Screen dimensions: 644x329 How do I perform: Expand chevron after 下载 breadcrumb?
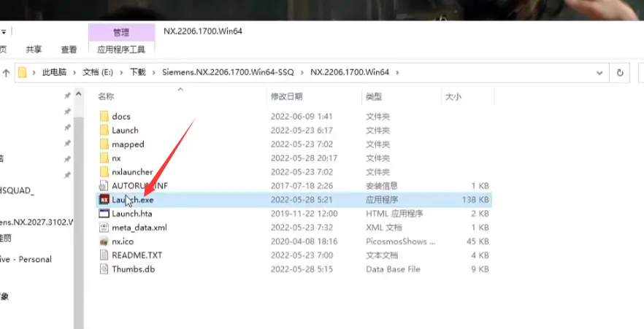pyautogui.click(x=153, y=73)
